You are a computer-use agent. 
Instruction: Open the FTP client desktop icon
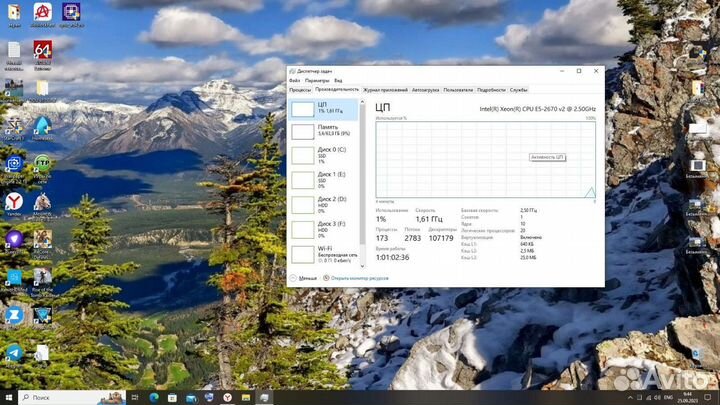pos(43,163)
